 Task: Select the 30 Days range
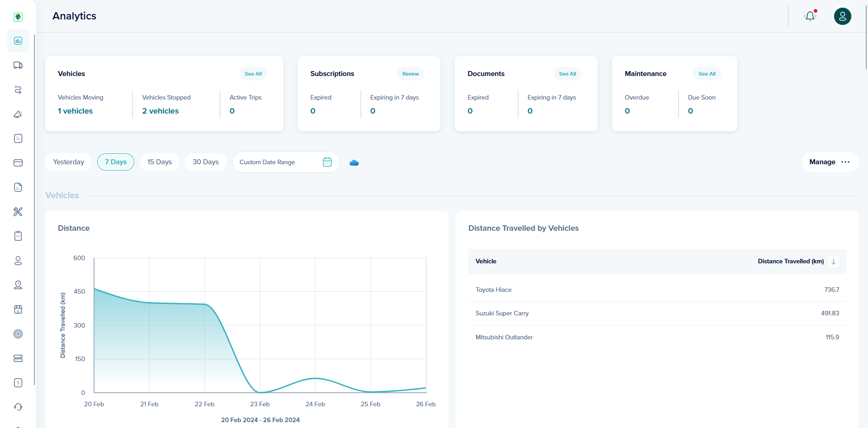coord(206,162)
